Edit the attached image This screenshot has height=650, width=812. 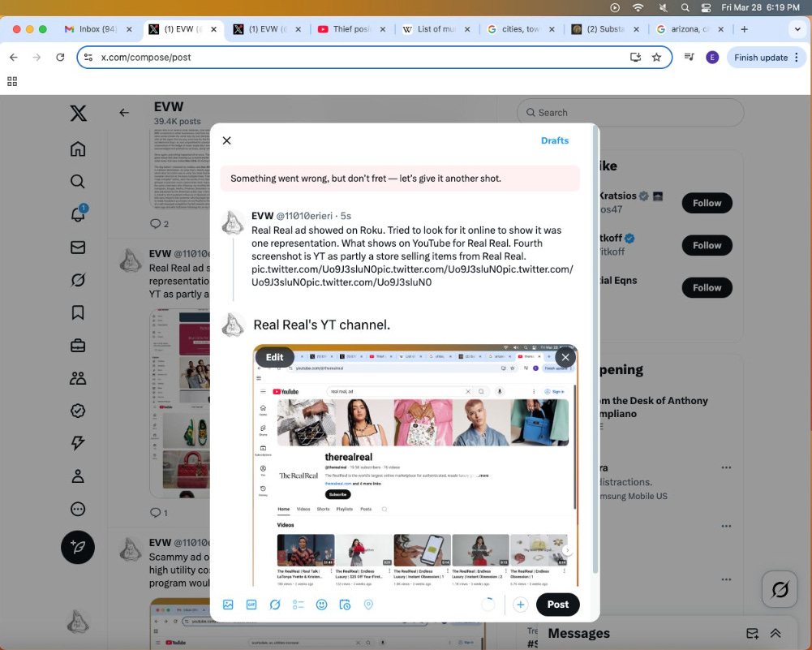pyautogui.click(x=274, y=357)
